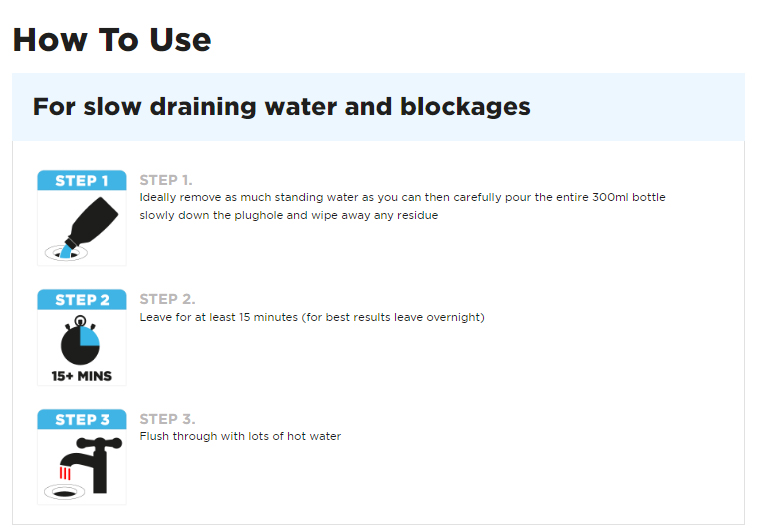Select the 'How To Use' main heading

click(x=112, y=40)
